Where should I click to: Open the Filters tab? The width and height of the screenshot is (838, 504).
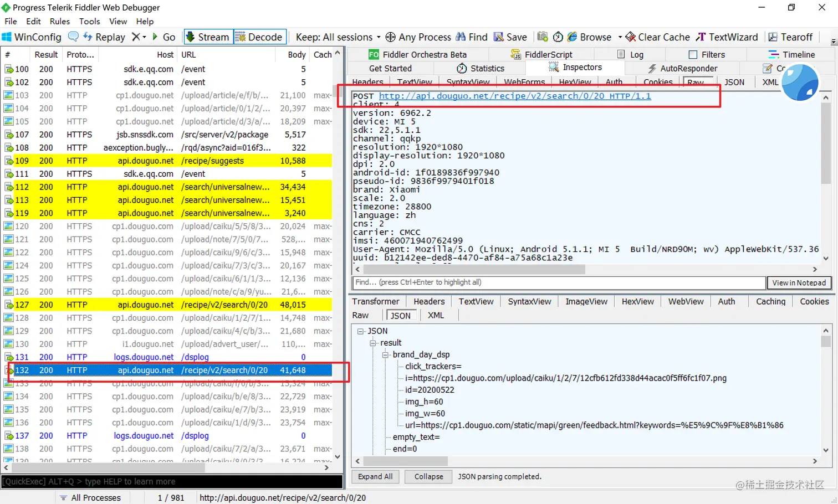pos(707,54)
